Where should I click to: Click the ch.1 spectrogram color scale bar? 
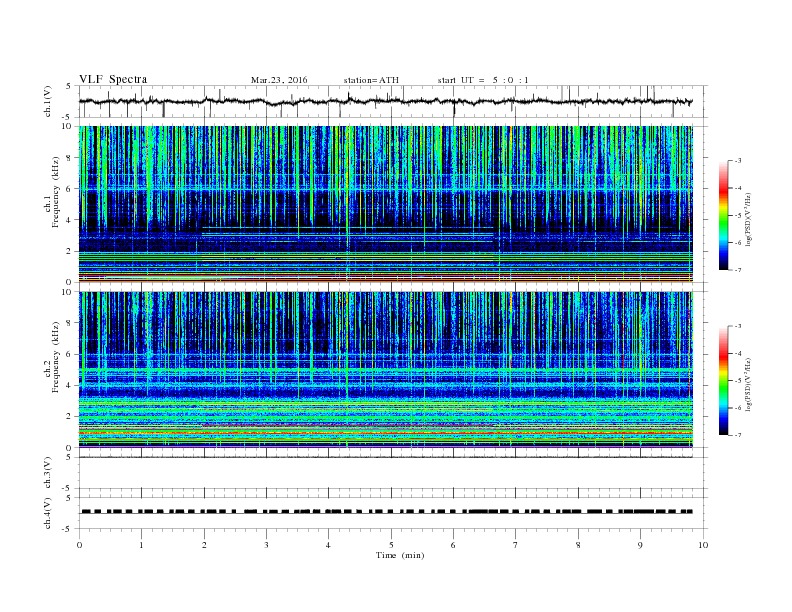coord(723,215)
